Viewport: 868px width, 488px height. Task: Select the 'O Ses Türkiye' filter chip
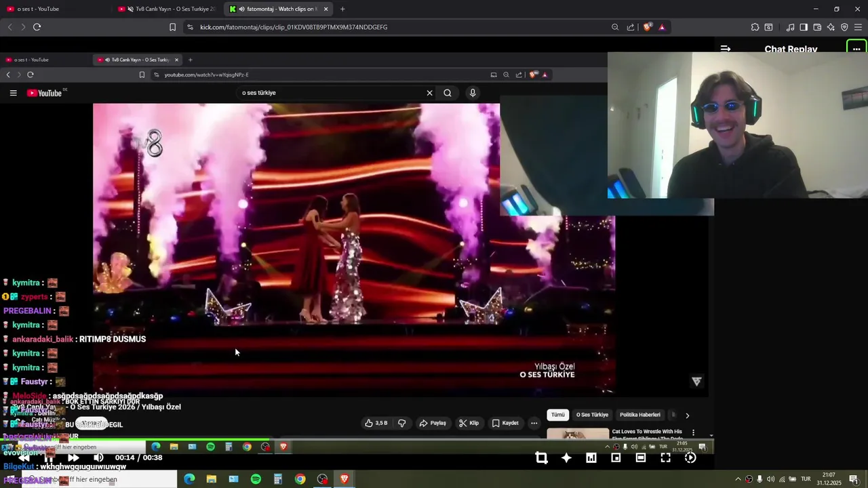592,415
